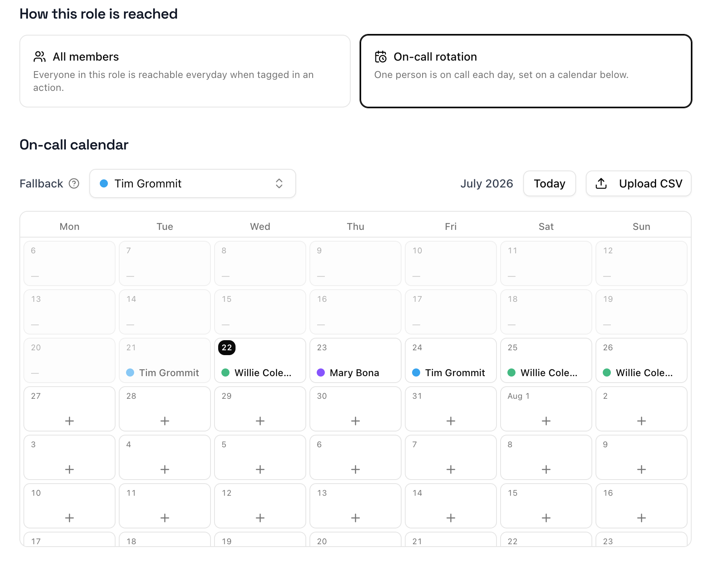Add on-call person for July 29
The width and height of the screenshot is (728, 564).
pyautogui.click(x=260, y=421)
